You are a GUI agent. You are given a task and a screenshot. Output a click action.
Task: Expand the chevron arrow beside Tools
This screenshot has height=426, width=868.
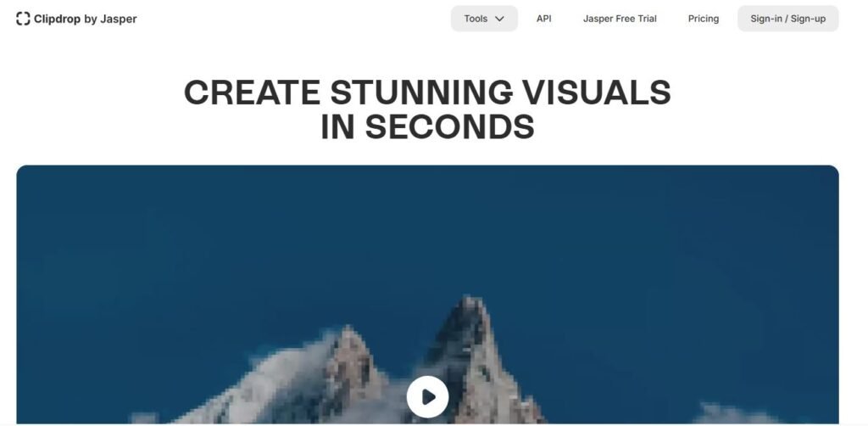coord(499,19)
